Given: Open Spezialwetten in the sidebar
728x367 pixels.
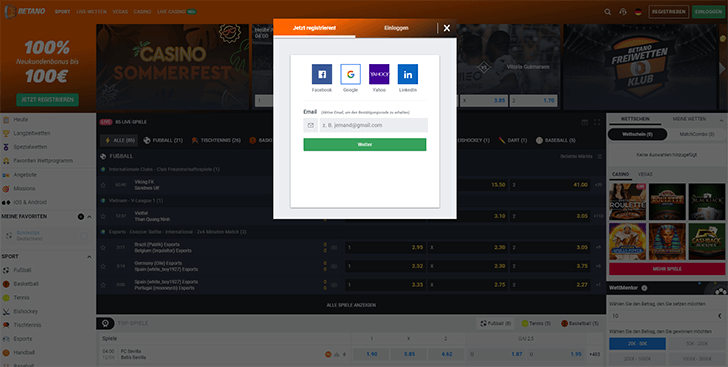Looking at the screenshot, I should 30,147.
